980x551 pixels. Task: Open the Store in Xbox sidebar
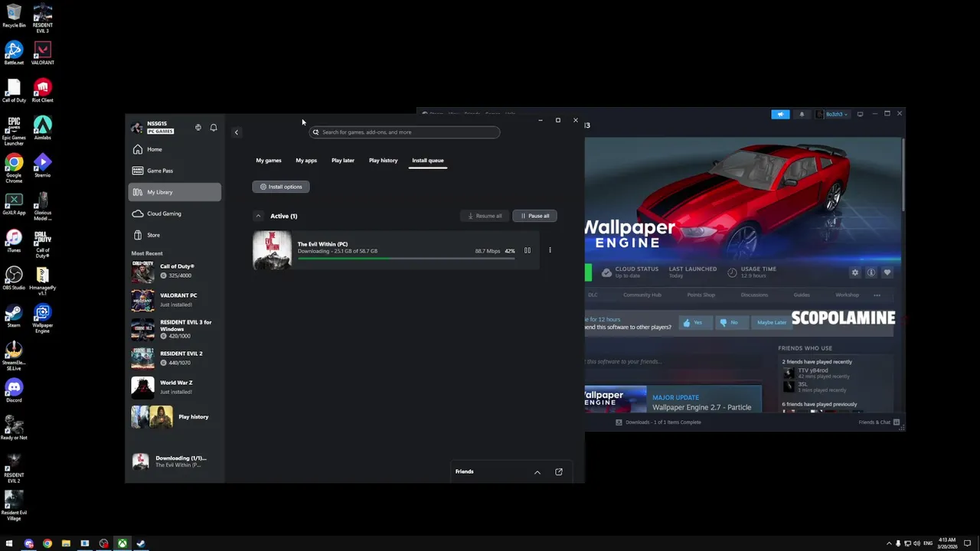coord(175,235)
